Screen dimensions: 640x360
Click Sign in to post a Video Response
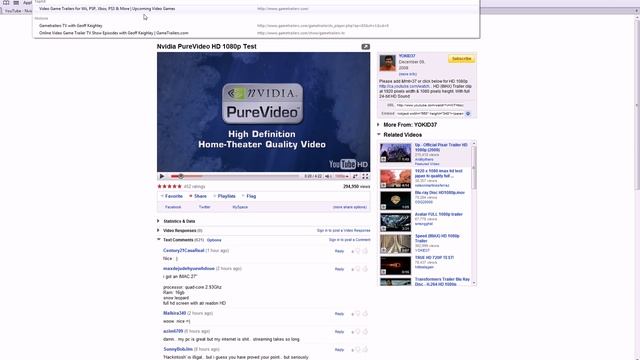click(344, 231)
